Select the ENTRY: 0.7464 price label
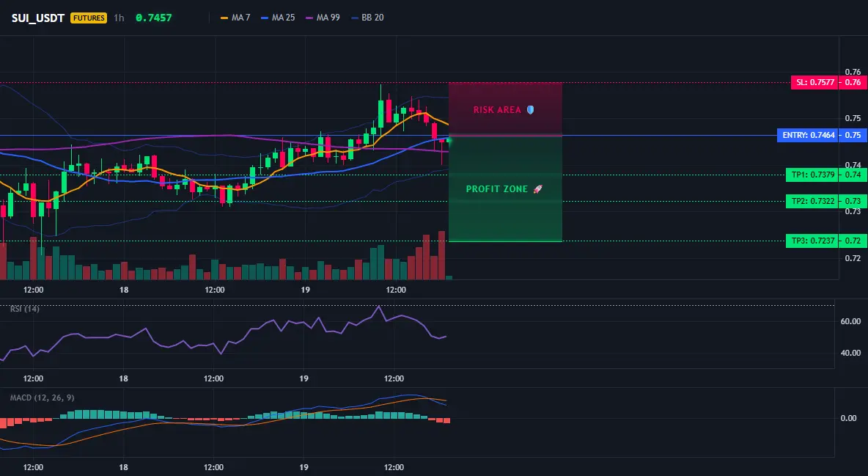Viewport: 868px width, 476px height. 808,135
